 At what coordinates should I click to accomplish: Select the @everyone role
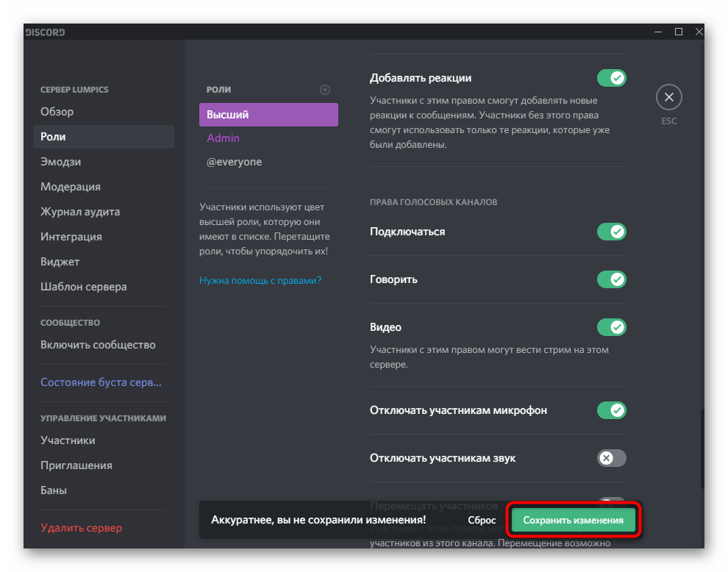234,161
